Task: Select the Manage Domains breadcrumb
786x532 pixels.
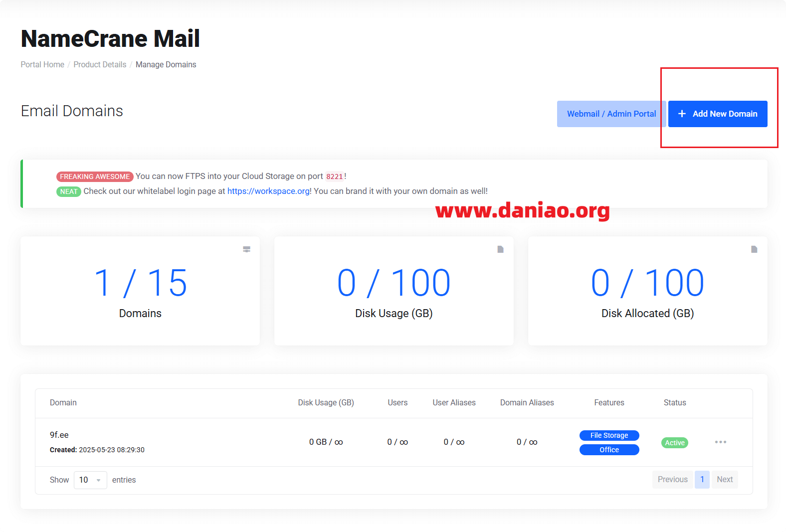Action: pos(166,64)
